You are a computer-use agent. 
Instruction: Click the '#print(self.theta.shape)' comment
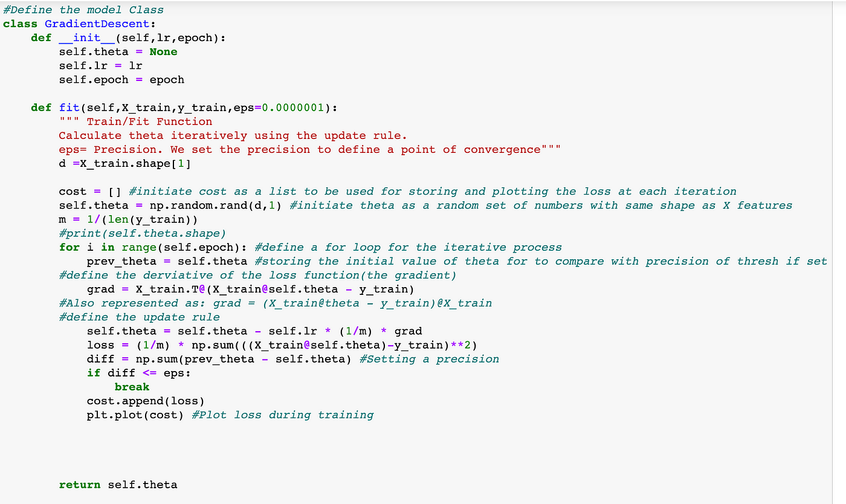pos(143,233)
